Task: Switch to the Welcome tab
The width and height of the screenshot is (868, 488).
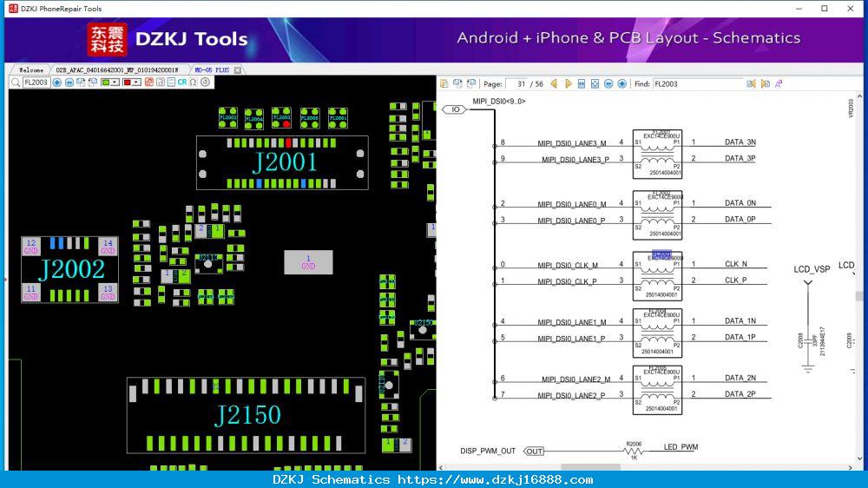Action: (x=31, y=69)
